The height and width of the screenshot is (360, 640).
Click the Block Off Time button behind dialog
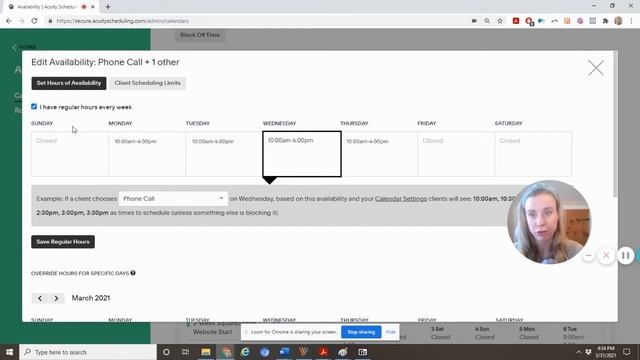pyautogui.click(x=200, y=35)
